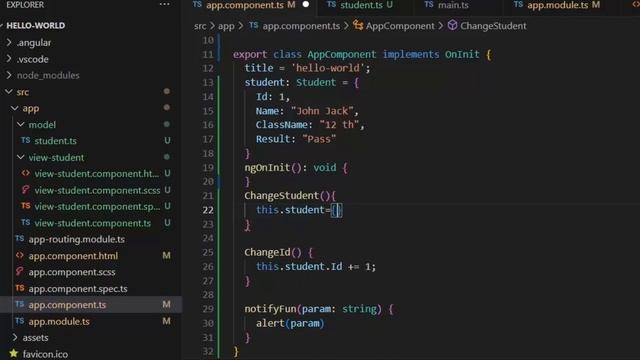640x360 pixels.
Task: Click app in the breadcrumb path
Action: click(x=226, y=26)
